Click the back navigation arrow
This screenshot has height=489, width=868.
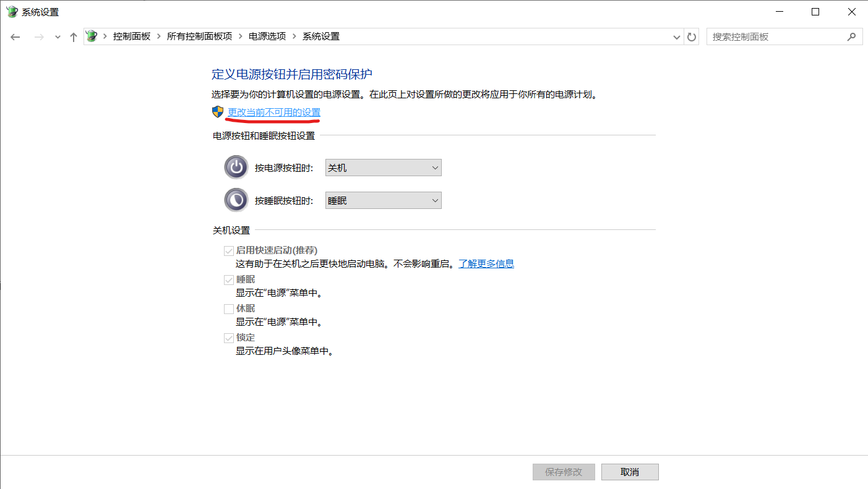click(15, 37)
